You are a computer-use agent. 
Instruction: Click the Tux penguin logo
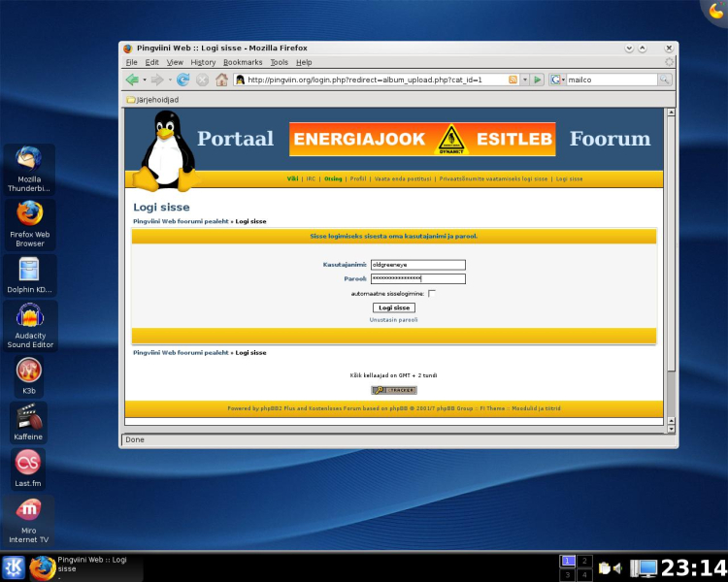(x=166, y=151)
